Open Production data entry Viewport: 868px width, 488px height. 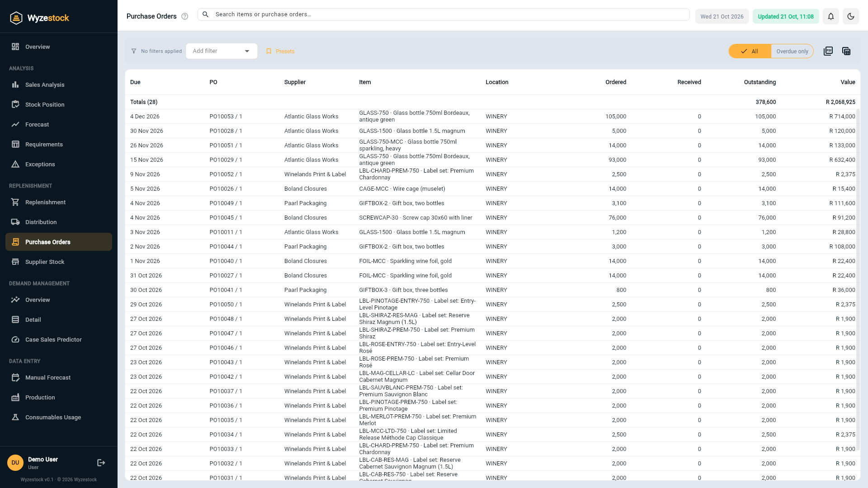[59, 397]
